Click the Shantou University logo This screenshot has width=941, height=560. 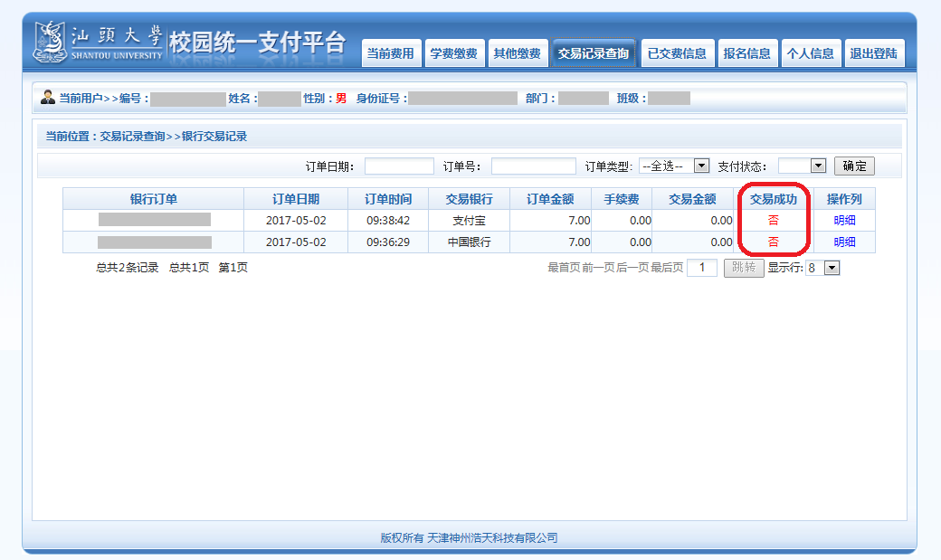click(100, 43)
